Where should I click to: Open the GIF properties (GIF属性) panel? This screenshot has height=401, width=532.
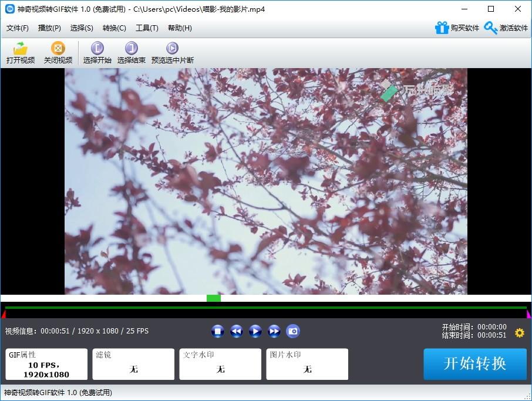[x=46, y=364]
